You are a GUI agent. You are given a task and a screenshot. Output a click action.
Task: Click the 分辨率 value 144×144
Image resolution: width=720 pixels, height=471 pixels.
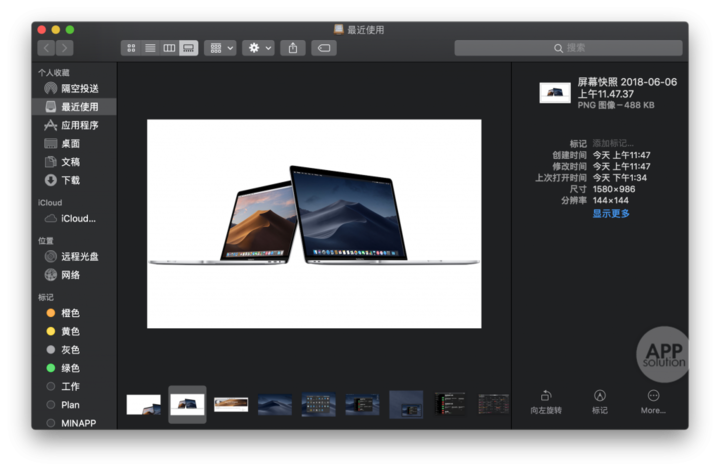point(611,200)
